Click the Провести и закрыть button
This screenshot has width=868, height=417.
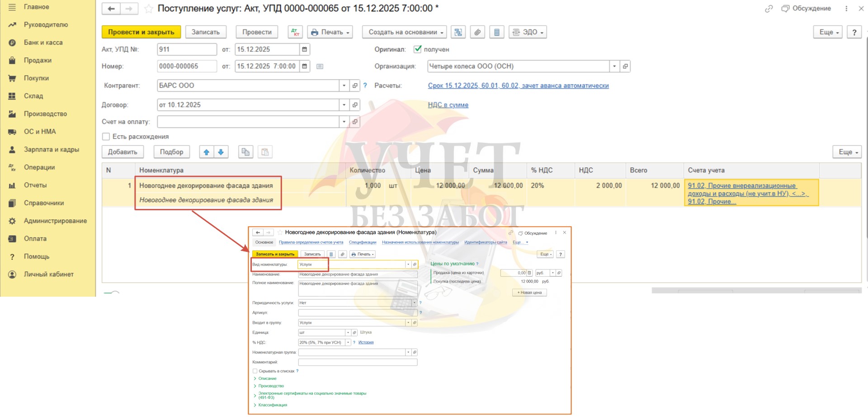(141, 32)
